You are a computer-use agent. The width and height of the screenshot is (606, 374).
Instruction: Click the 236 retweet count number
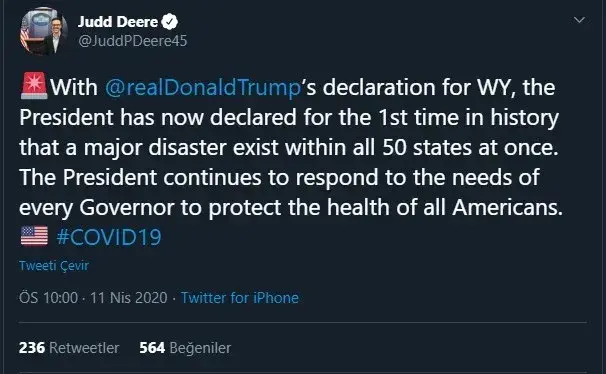(x=32, y=348)
